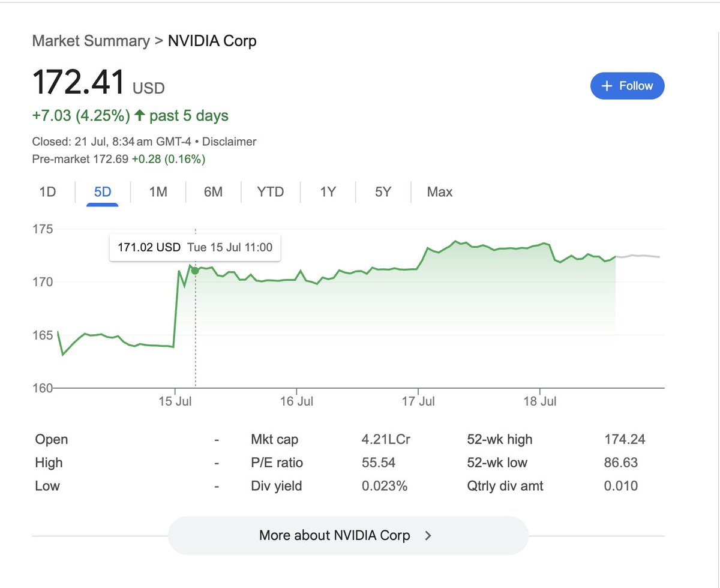Click the 52-wk high label

[x=500, y=440]
